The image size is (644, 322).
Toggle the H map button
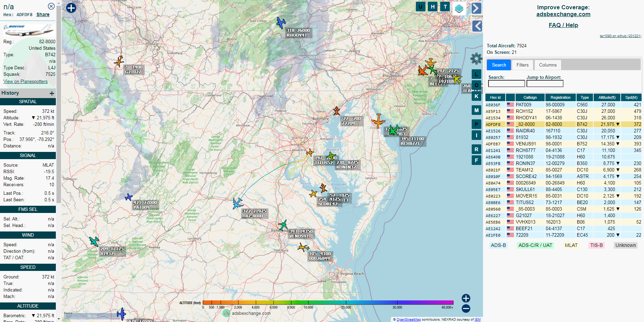click(x=433, y=7)
